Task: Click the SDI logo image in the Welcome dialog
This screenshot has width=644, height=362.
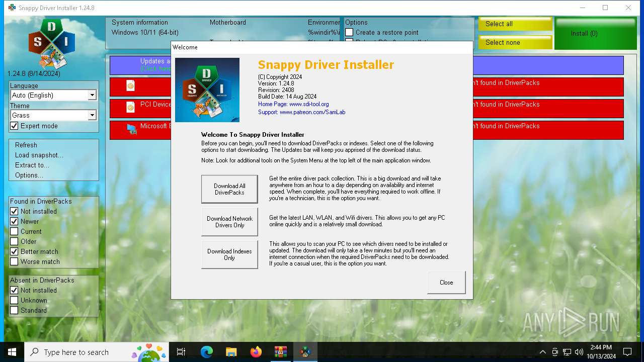Action: point(207,90)
